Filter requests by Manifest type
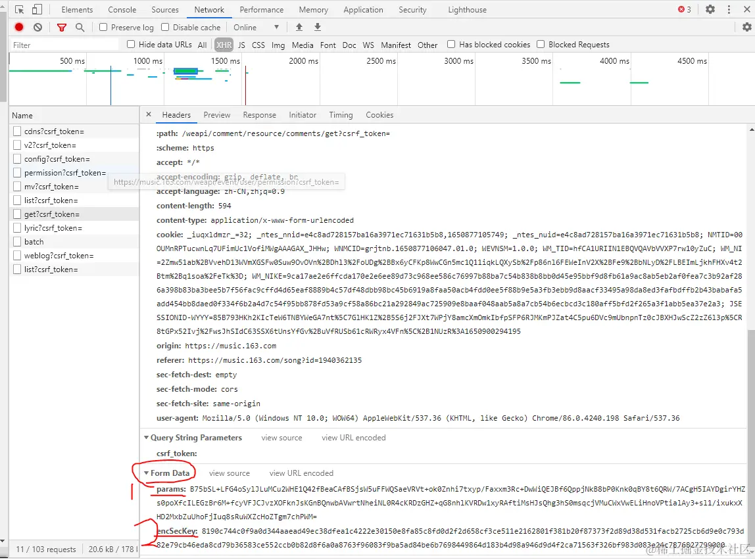Viewport: 755px width, 560px height. coord(396,45)
